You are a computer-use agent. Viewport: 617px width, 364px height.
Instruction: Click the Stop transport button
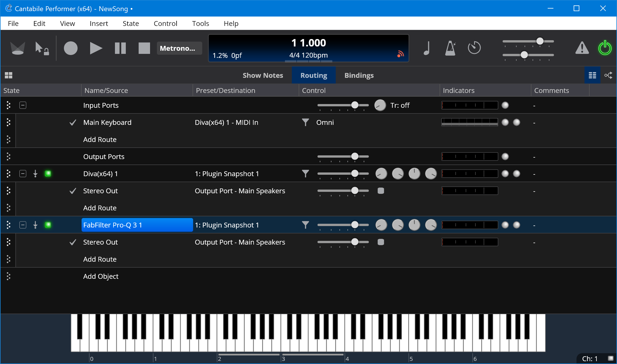coord(144,48)
